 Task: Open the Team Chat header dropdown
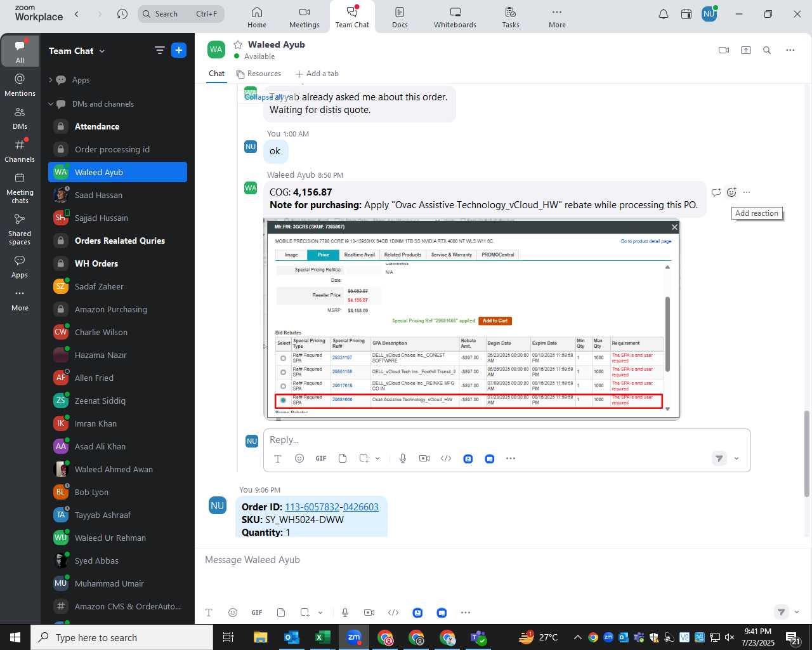click(102, 51)
